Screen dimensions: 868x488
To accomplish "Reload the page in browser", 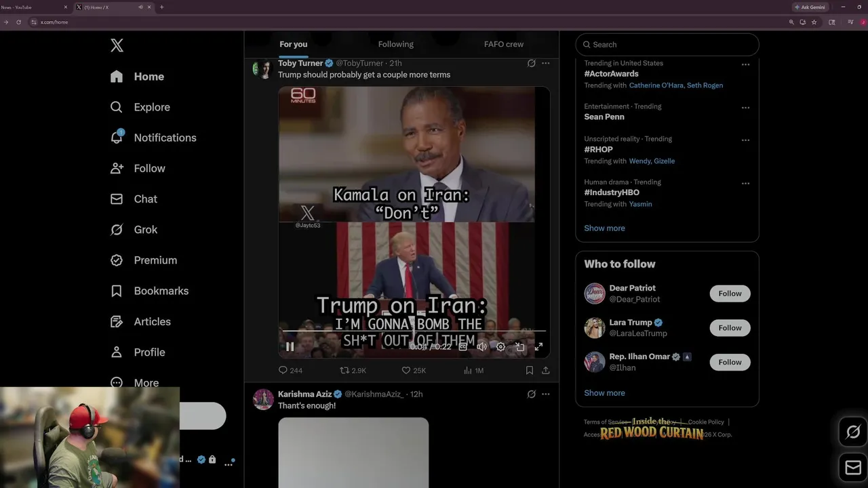I will click(18, 22).
